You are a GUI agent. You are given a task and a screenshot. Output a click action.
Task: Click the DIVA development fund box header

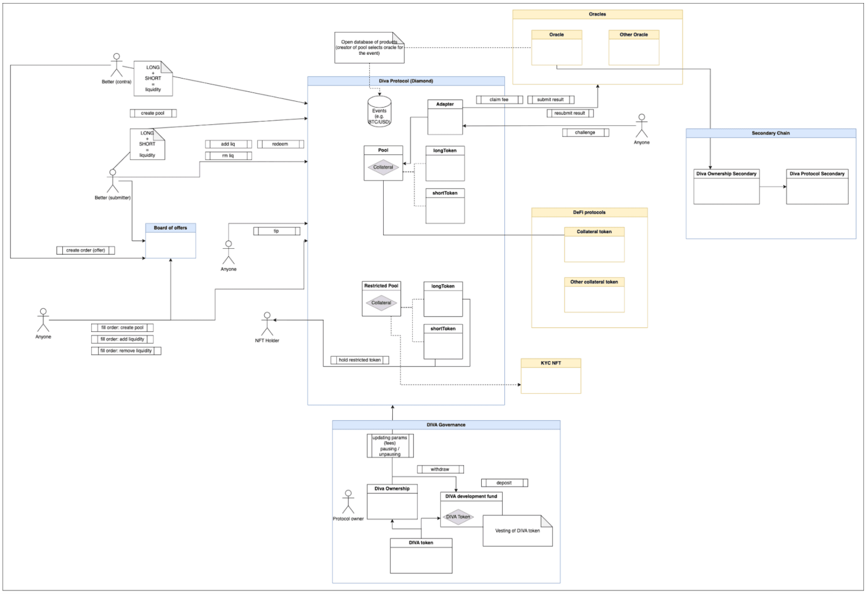click(471, 497)
